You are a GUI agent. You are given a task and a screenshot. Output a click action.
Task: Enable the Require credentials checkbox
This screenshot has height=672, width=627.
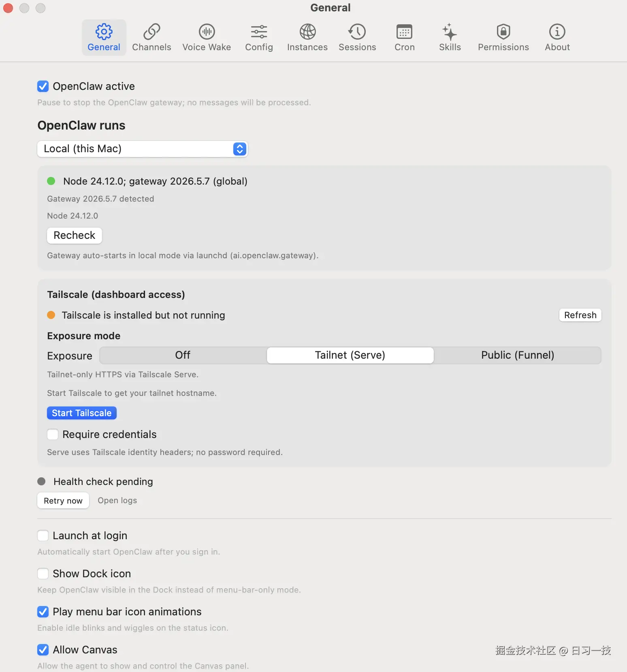tap(53, 434)
